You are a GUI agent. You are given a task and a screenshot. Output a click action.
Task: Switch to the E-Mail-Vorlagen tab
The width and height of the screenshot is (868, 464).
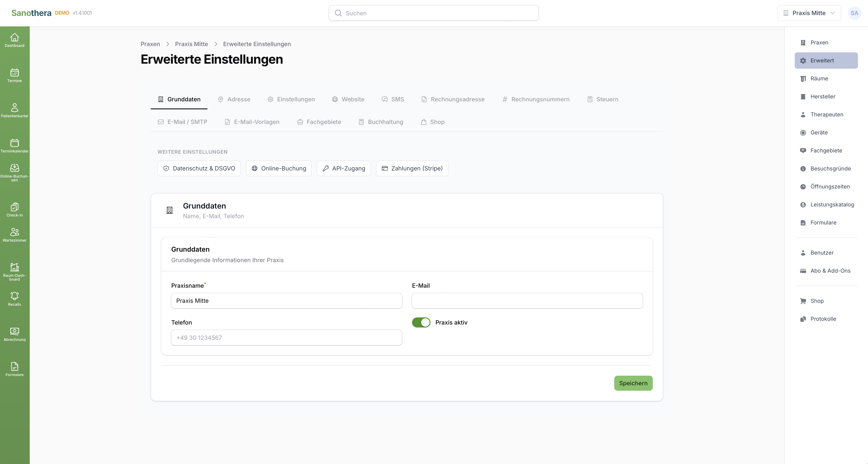pyautogui.click(x=252, y=122)
